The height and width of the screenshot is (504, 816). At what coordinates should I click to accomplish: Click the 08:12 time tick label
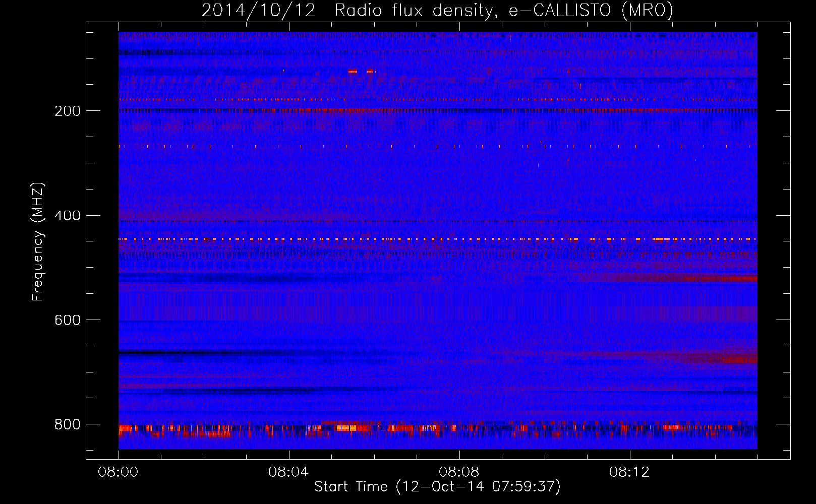tap(629, 472)
